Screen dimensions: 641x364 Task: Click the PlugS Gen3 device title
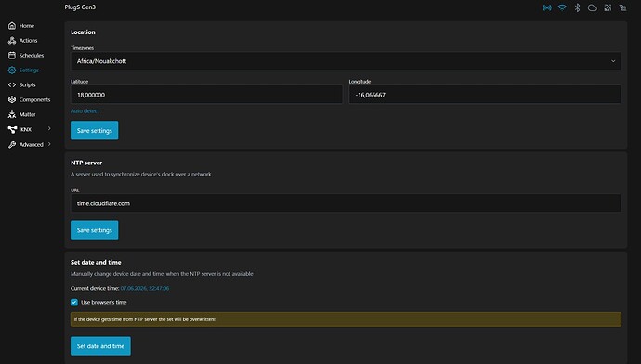(80, 6)
